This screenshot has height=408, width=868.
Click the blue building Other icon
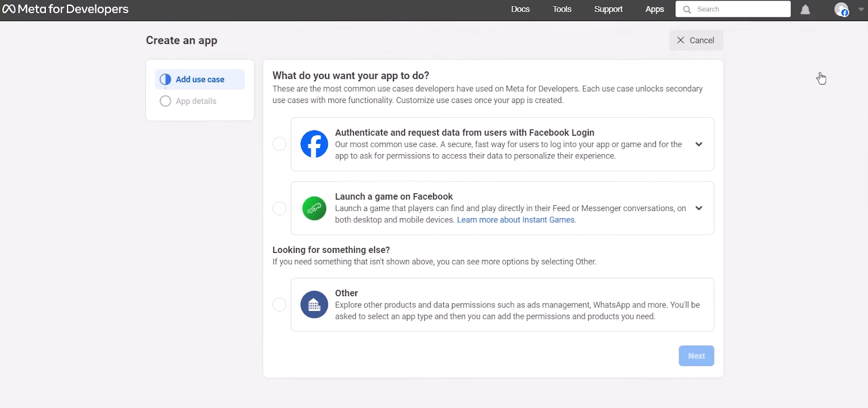[314, 304]
